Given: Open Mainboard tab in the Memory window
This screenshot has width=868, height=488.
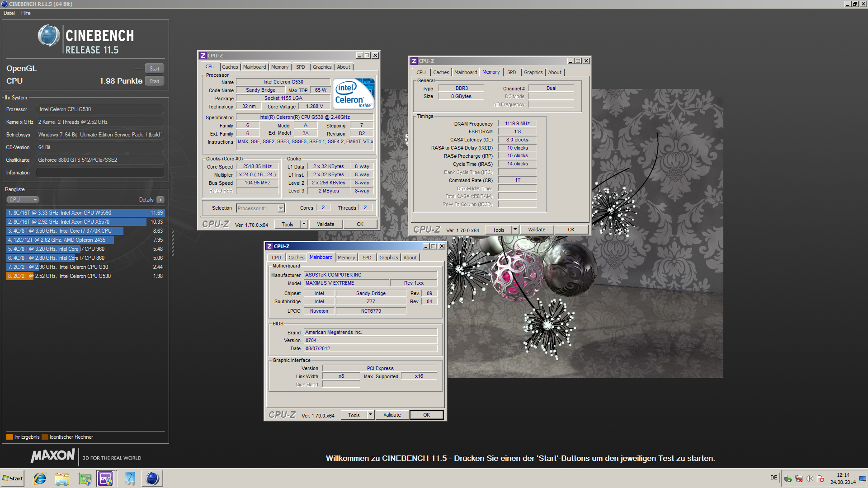Looking at the screenshot, I should [466, 72].
